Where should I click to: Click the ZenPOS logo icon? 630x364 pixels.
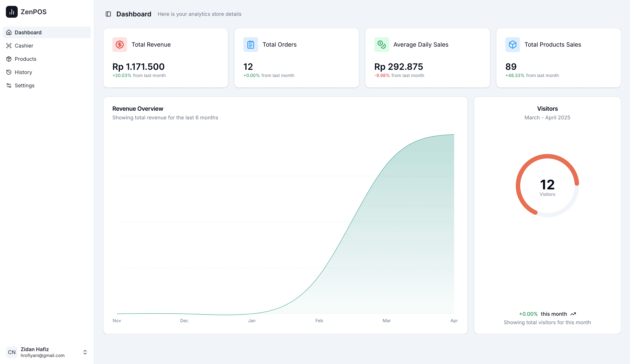click(x=12, y=12)
